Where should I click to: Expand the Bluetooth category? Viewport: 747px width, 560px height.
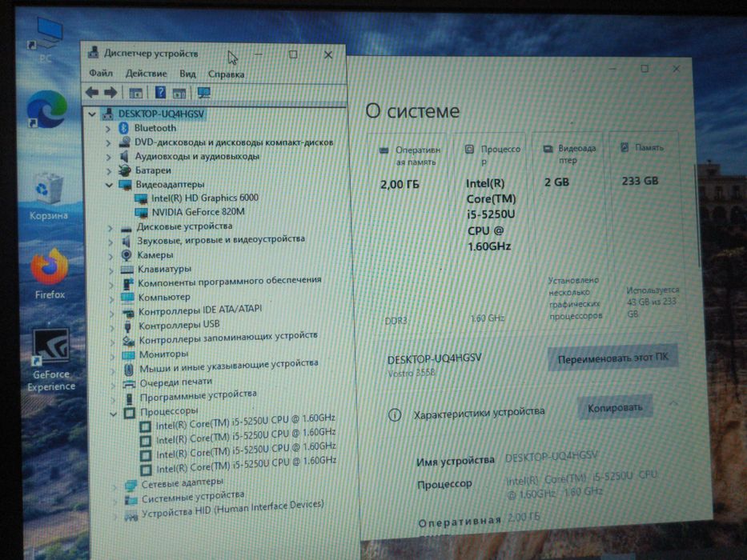coord(107,129)
